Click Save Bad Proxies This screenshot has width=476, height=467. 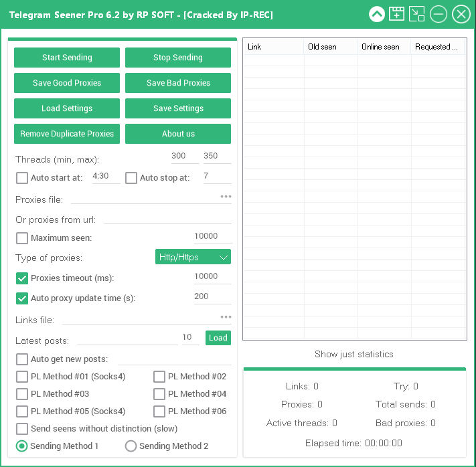point(178,83)
